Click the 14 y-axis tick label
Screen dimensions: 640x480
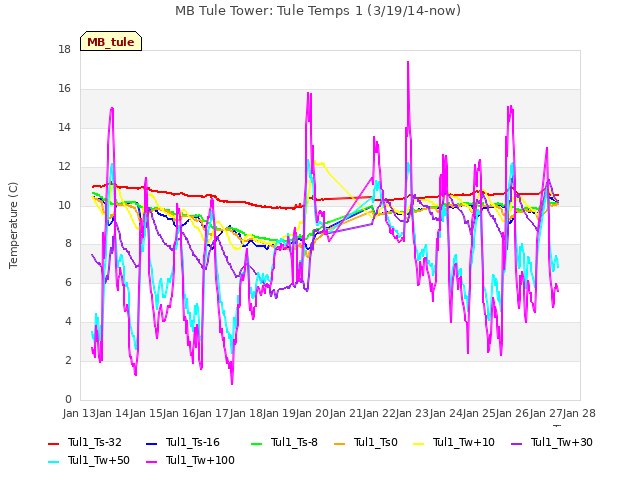64,127
